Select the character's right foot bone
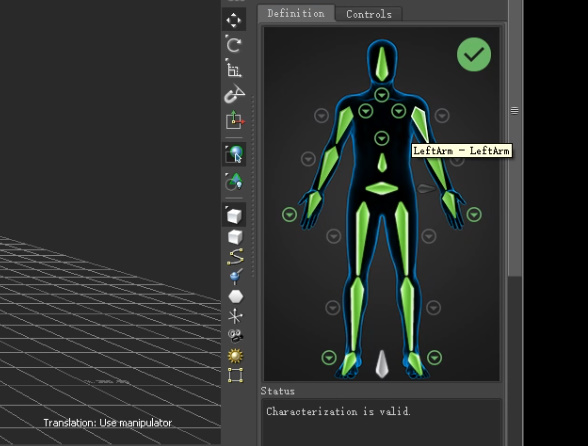 point(350,364)
